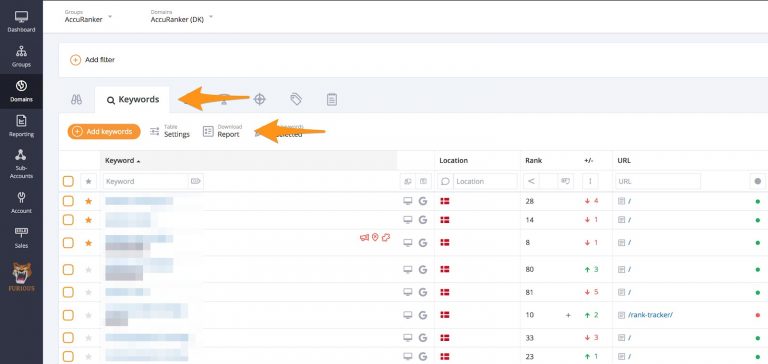The image size is (768, 364).
Task: Expand the Groups AccuRanker dropdown
Action: pyautogui.click(x=88, y=17)
